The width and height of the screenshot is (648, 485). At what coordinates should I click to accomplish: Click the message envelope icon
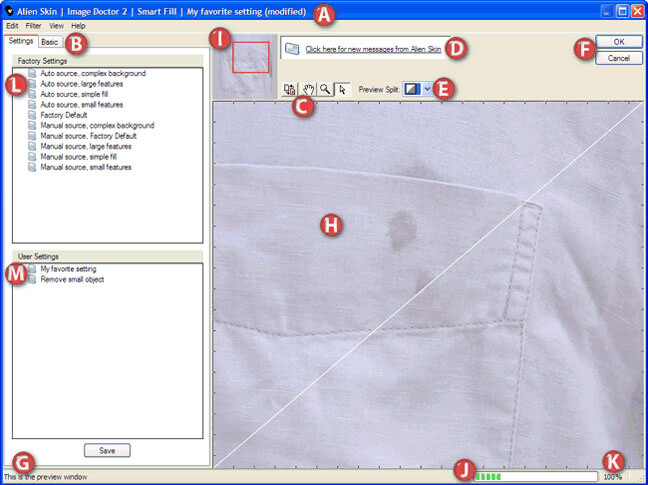292,49
